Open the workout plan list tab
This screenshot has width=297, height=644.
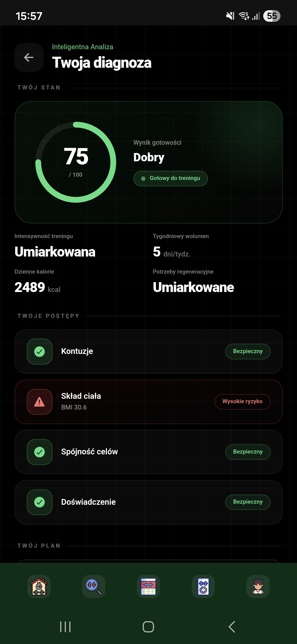pos(148,586)
